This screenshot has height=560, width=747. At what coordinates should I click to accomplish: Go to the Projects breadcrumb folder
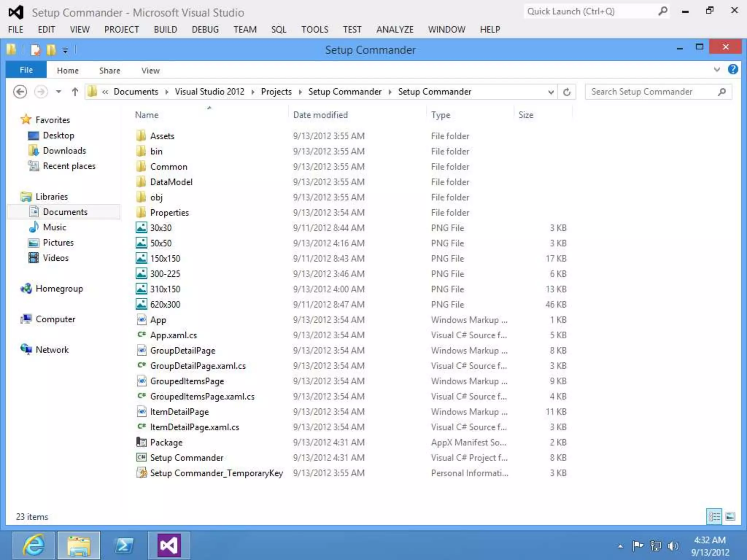coord(276,92)
